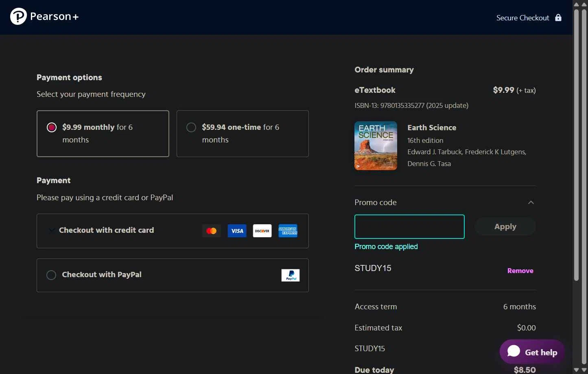The height and width of the screenshot is (374, 588).
Task: Click the PayPal logo icon
Action: pos(291,275)
